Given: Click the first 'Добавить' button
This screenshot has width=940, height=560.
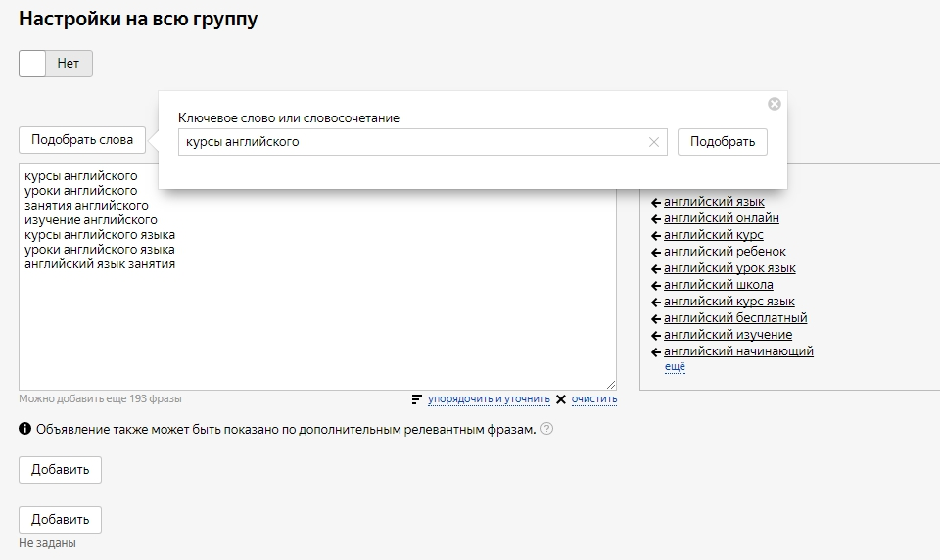Looking at the screenshot, I should click(60, 470).
